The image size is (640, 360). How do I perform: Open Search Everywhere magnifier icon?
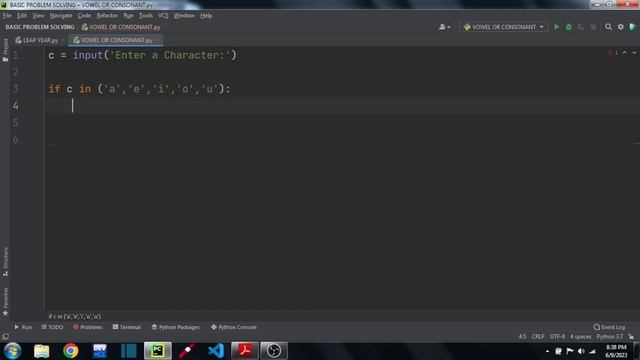(608, 27)
